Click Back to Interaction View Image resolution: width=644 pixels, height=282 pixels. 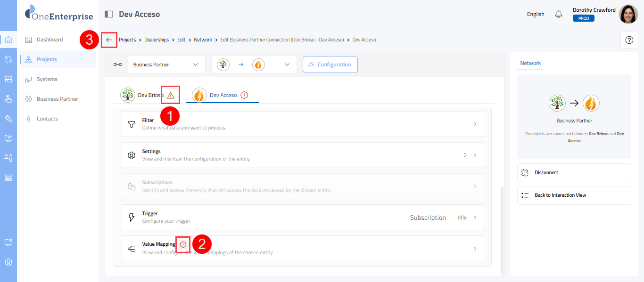[x=574, y=195]
